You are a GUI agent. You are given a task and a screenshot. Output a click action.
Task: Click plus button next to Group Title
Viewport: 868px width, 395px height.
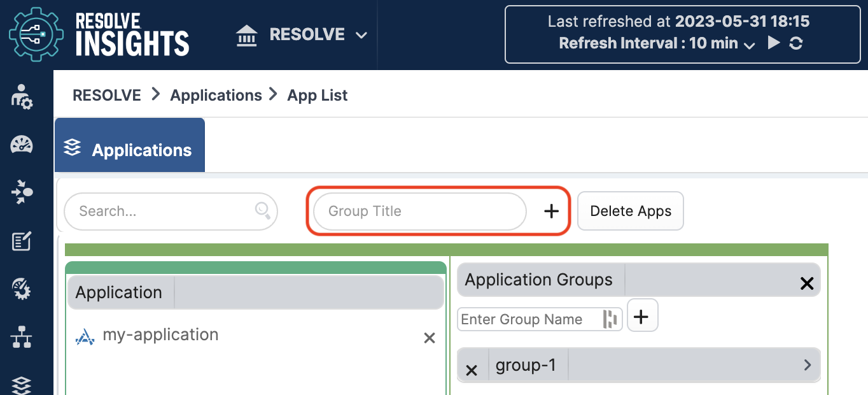click(x=551, y=212)
